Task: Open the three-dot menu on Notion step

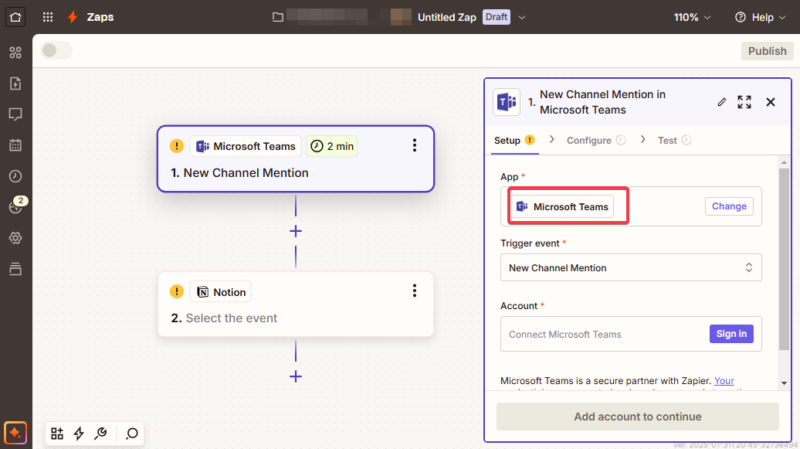Action: (x=414, y=291)
